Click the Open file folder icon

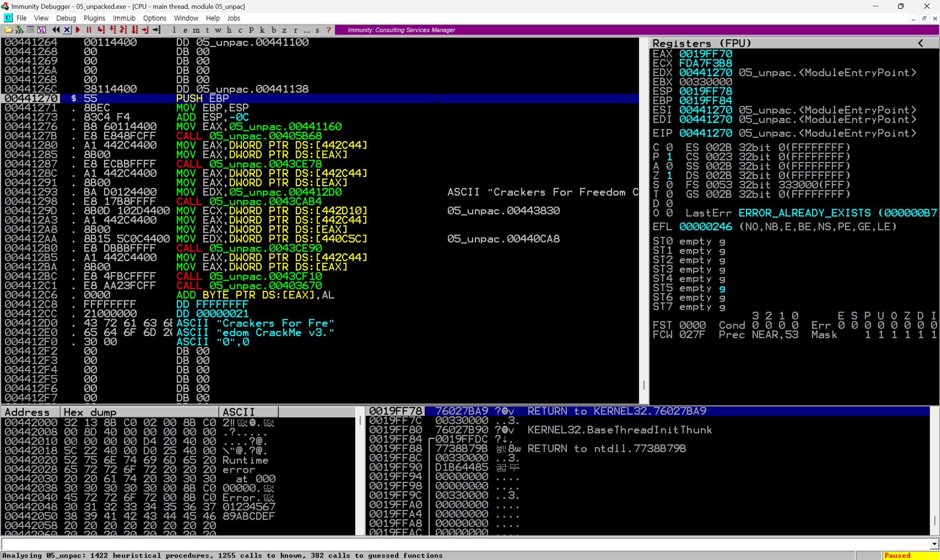click(x=8, y=30)
